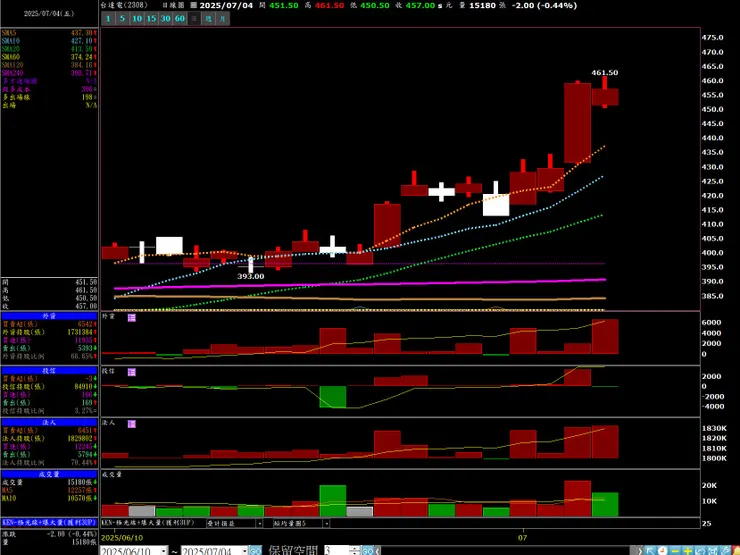This screenshot has height=555, width=740.
Task: Click the fit-to-screen icon
Action: point(712,551)
